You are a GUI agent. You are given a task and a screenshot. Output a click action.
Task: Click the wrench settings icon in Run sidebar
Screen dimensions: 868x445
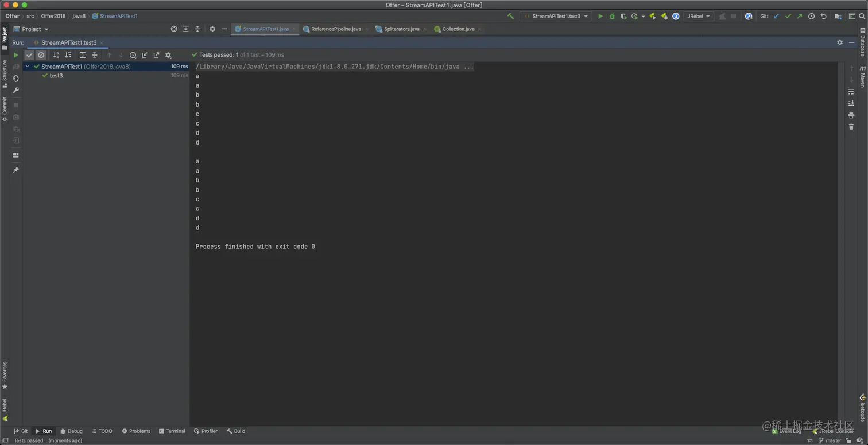click(16, 90)
